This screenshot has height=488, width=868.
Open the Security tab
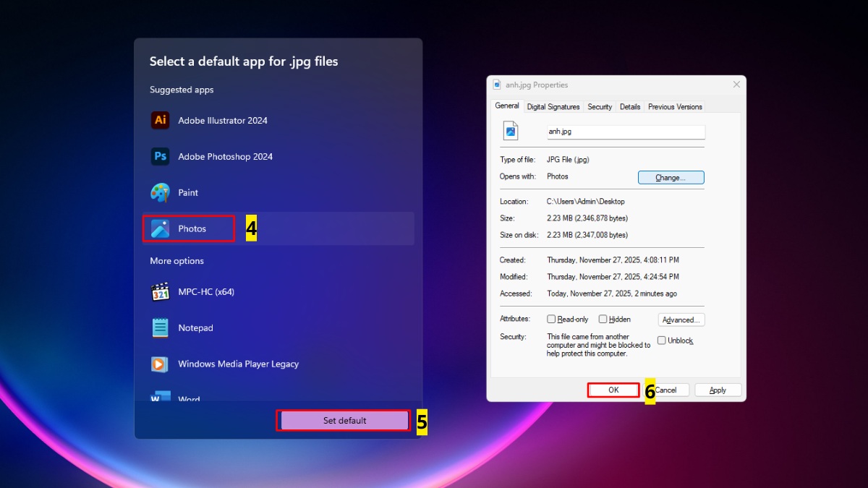click(600, 107)
